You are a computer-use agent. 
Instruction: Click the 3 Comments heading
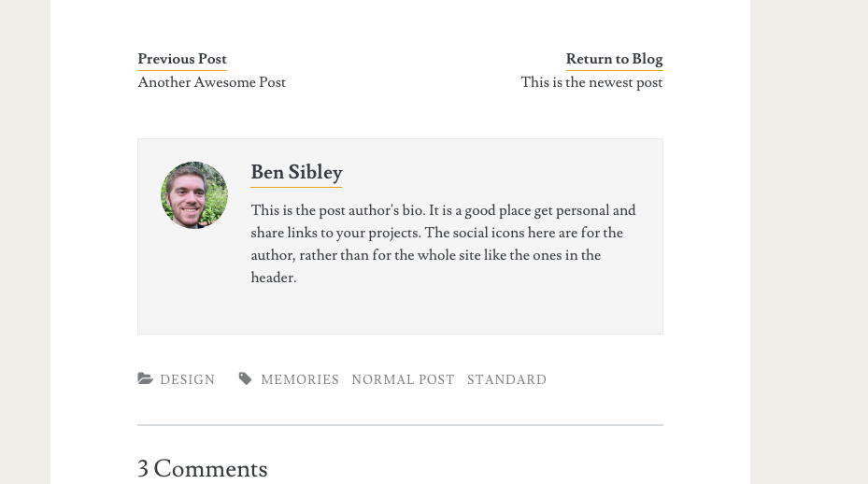tap(202, 468)
